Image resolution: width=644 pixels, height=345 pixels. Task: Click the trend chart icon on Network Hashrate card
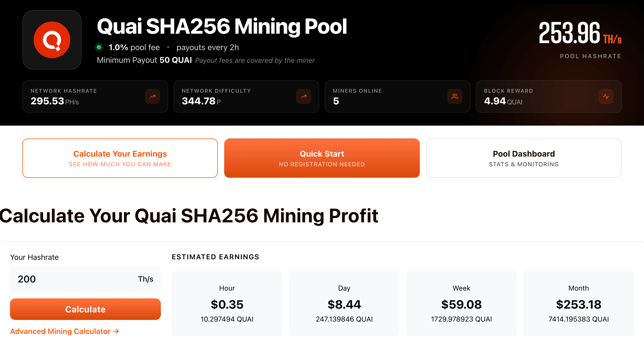(x=152, y=96)
